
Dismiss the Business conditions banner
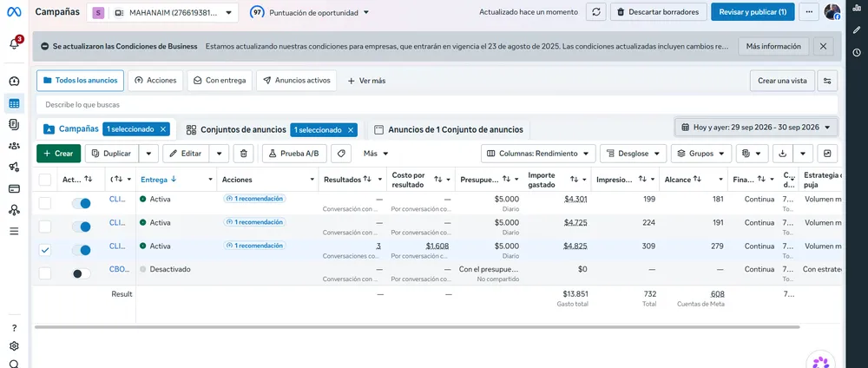(x=823, y=47)
